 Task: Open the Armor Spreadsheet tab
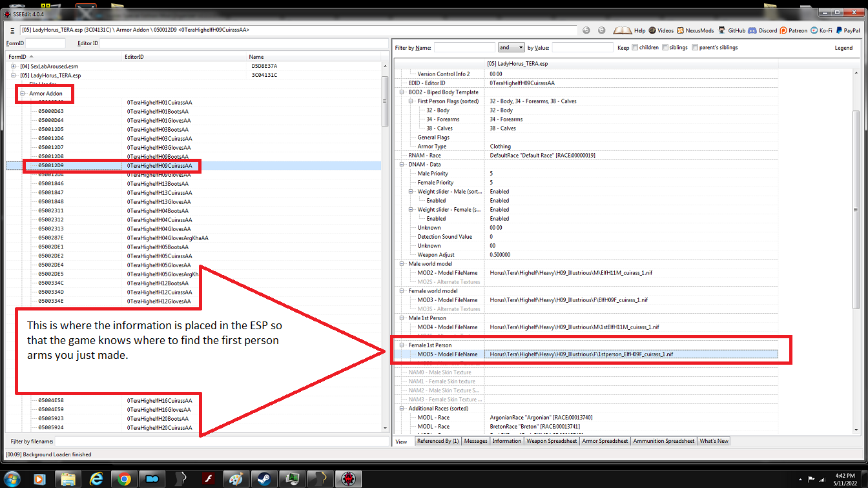point(605,441)
